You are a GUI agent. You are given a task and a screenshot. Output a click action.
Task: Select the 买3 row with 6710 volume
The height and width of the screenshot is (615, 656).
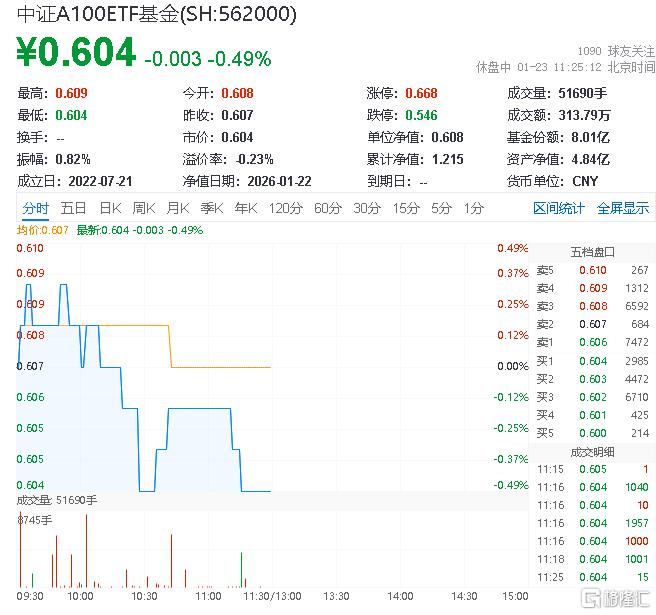593,397
